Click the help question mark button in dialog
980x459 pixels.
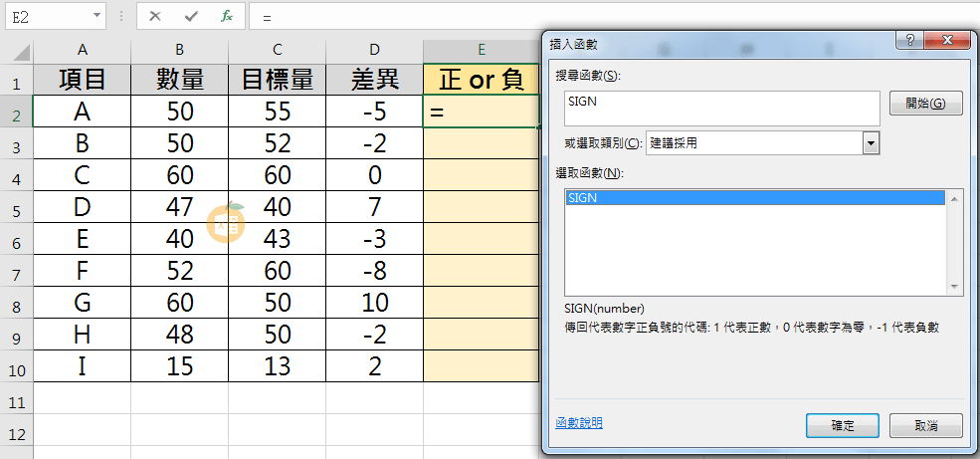(x=906, y=40)
